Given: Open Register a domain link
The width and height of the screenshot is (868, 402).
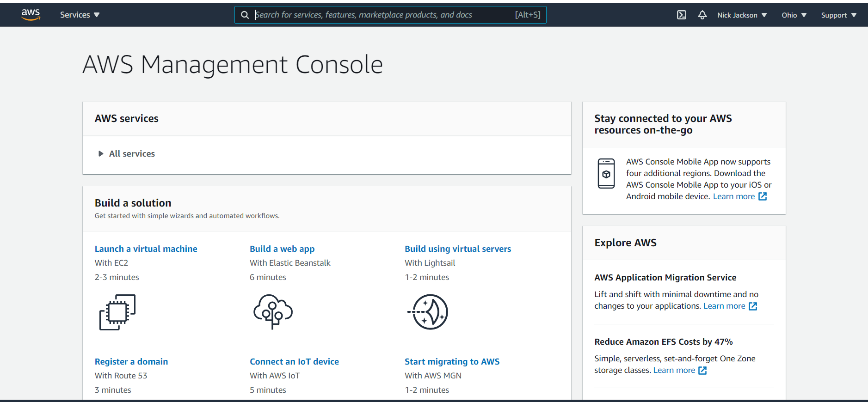Looking at the screenshot, I should point(131,361).
